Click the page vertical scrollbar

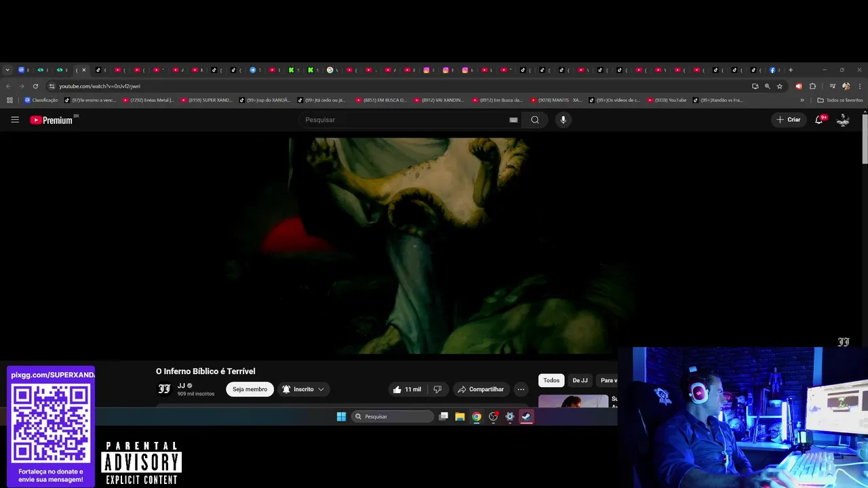[865, 139]
